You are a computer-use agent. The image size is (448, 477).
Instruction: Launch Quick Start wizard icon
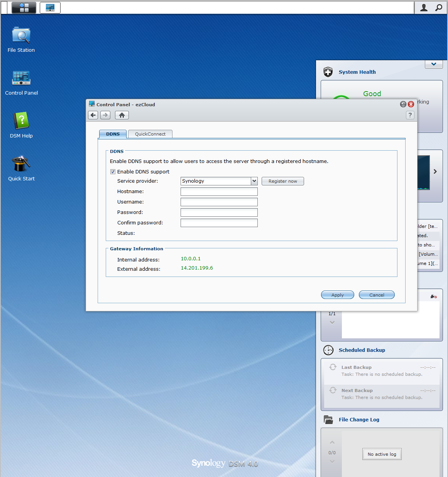coord(21,168)
